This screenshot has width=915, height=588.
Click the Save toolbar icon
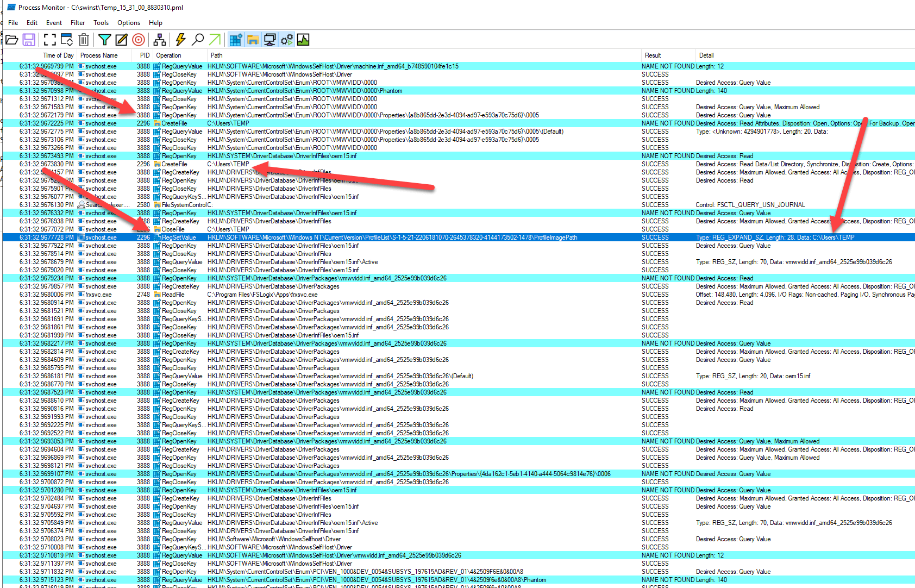pos(29,40)
